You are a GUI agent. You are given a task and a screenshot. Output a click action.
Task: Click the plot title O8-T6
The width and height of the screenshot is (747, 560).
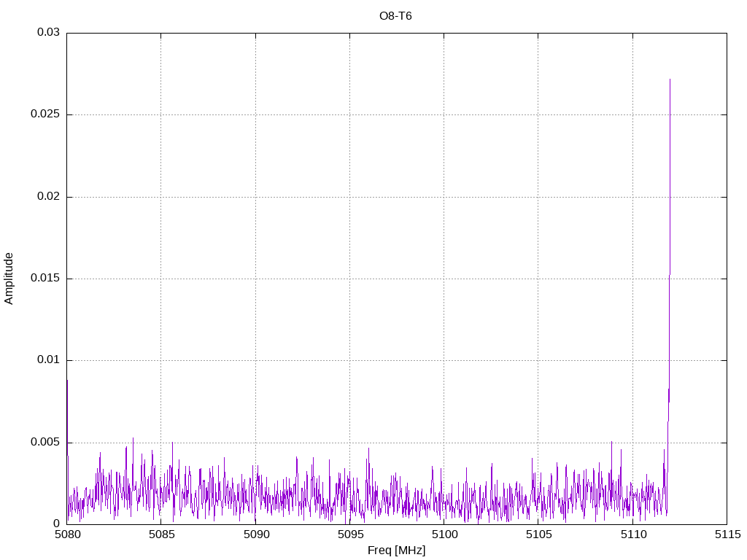point(395,16)
